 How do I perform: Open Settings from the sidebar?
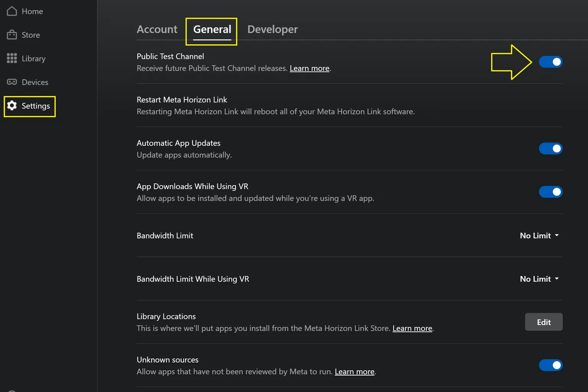[30, 106]
